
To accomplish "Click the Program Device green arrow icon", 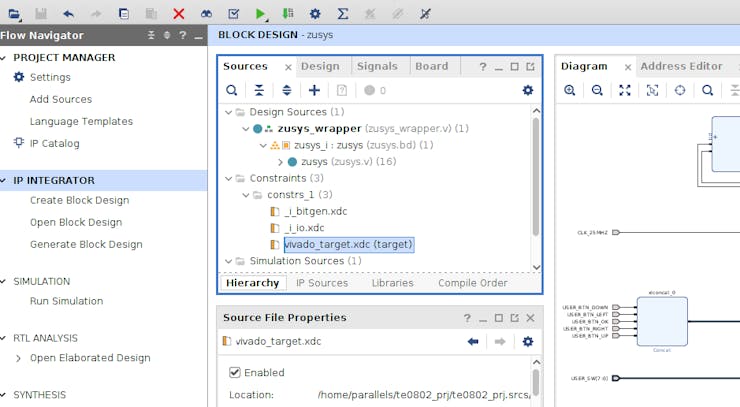I will 288,14.
